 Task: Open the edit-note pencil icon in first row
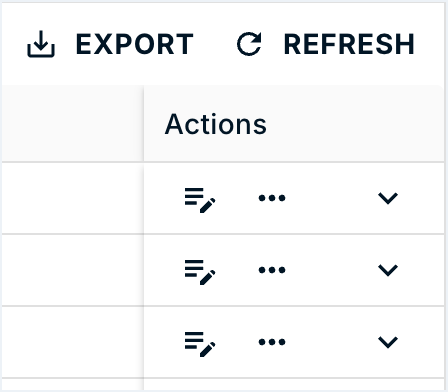coord(200,200)
